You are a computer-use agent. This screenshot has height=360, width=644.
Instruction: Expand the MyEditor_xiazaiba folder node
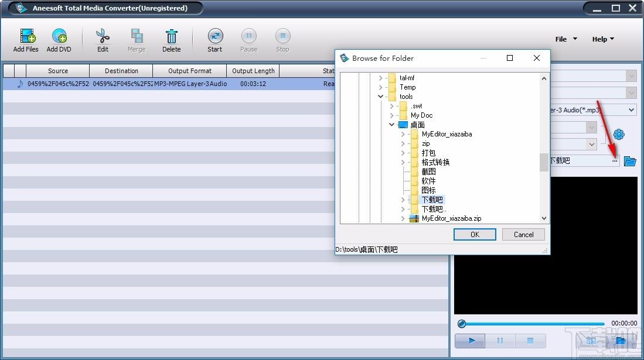(x=403, y=134)
